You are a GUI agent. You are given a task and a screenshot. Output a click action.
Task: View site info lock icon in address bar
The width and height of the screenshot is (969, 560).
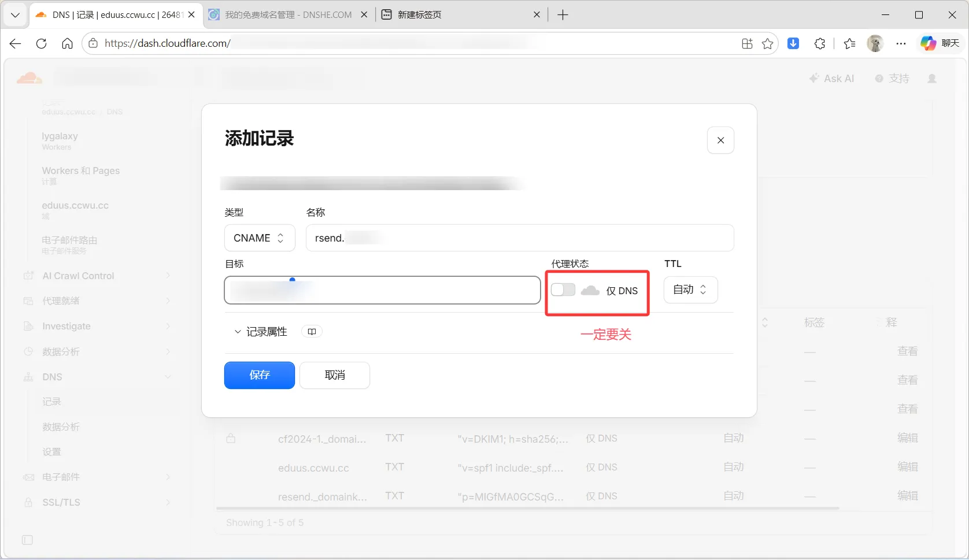point(93,43)
